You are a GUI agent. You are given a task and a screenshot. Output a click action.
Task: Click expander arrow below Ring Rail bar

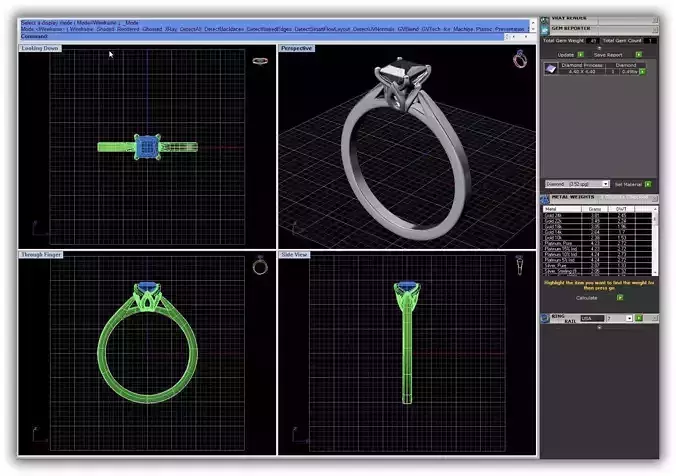tap(599, 327)
